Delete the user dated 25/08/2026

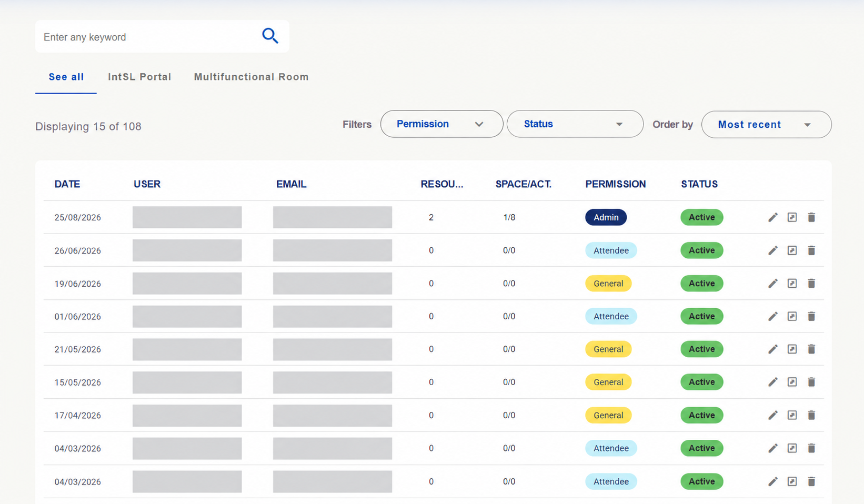tap(811, 217)
